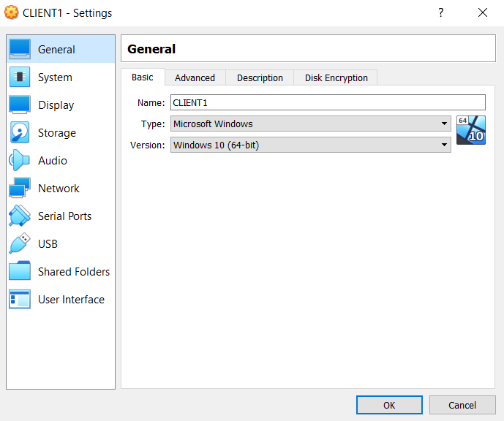The height and width of the screenshot is (421, 504).
Task: Select the 'User Interface' label
Action: tap(71, 299)
